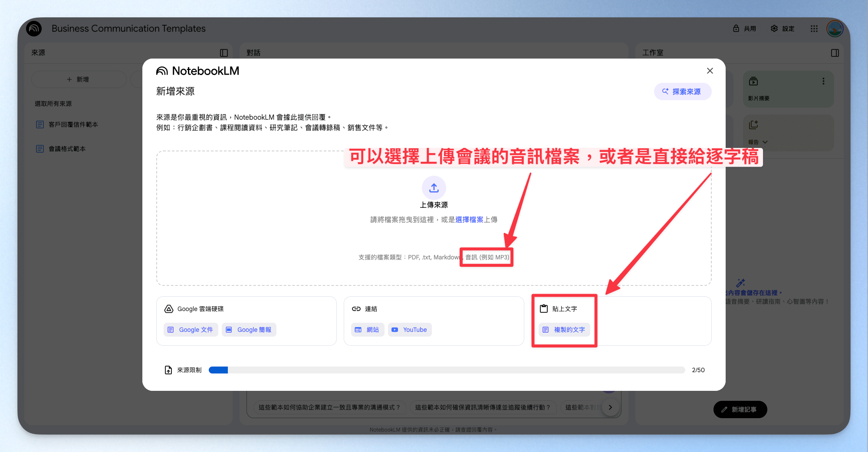The width and height of the screenshot is (868, 452).
Task: Expand the 報告 dropdown chevron
Action: click(x=765, y=142)
